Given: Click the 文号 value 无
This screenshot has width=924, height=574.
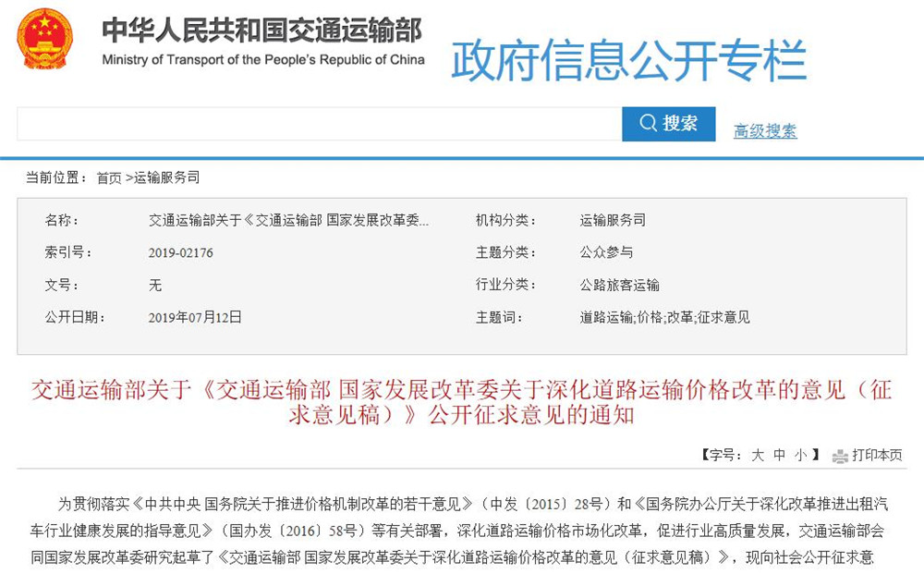Looking at the screenshot, I should point(155,286).
